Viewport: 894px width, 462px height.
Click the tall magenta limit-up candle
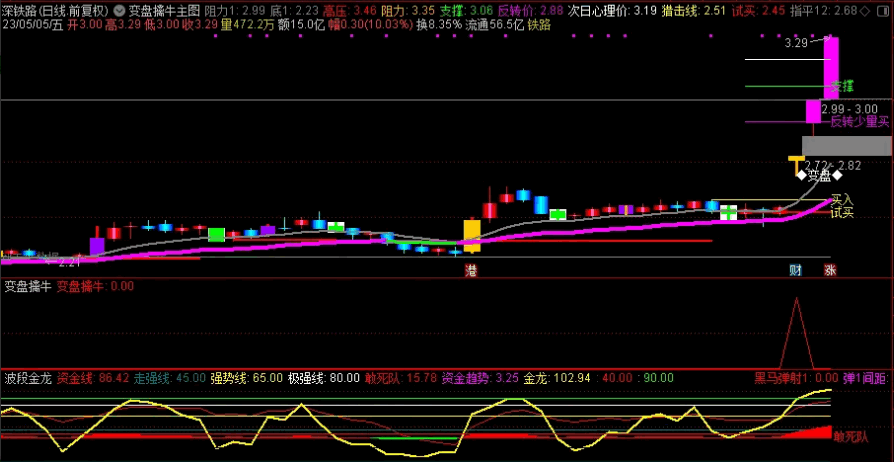831,68
